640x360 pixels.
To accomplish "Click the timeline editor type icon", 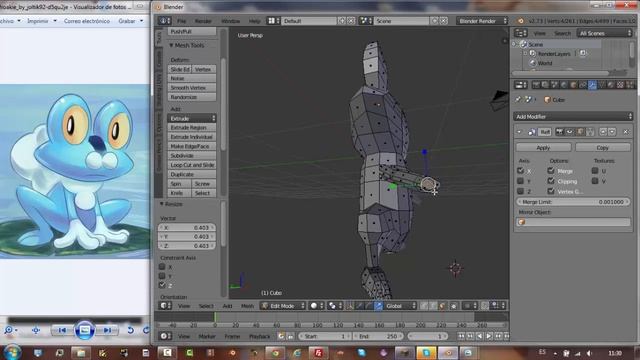I will 165,336.
